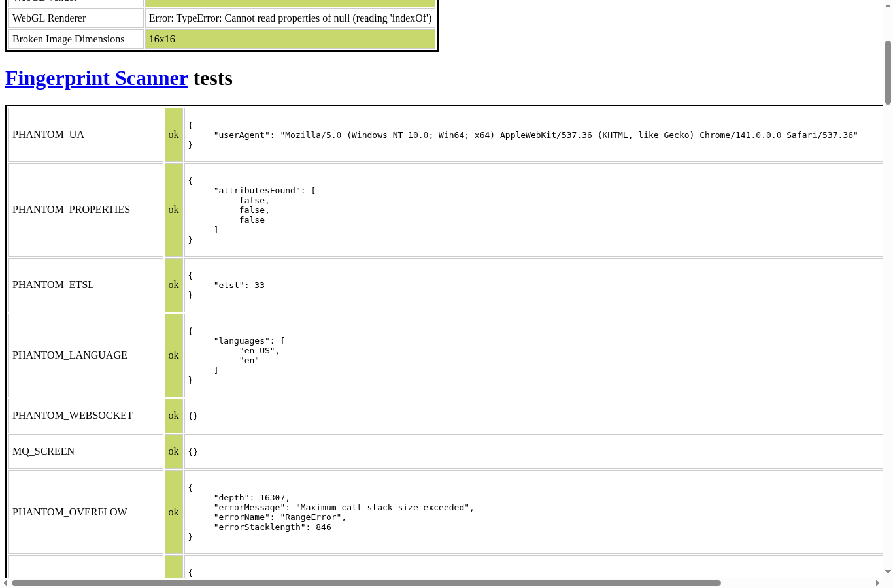Click the ok status for PHANTOM_UA

point(173,135)
